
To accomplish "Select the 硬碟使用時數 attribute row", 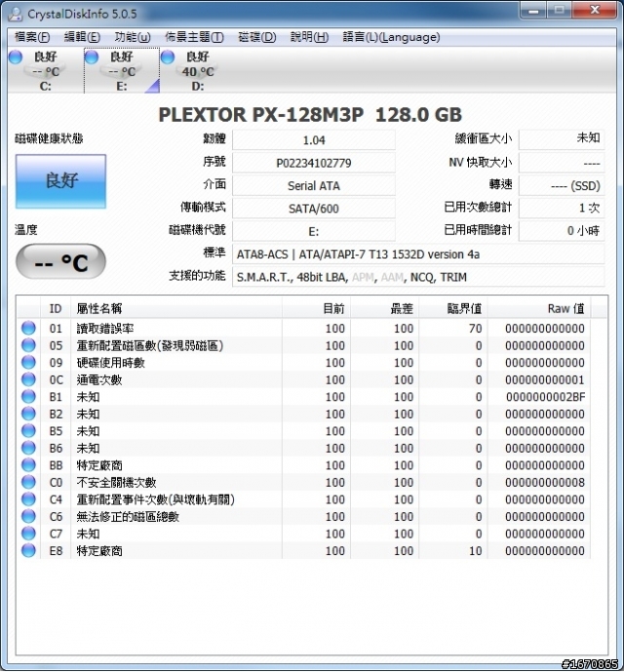I will point(305,363).
